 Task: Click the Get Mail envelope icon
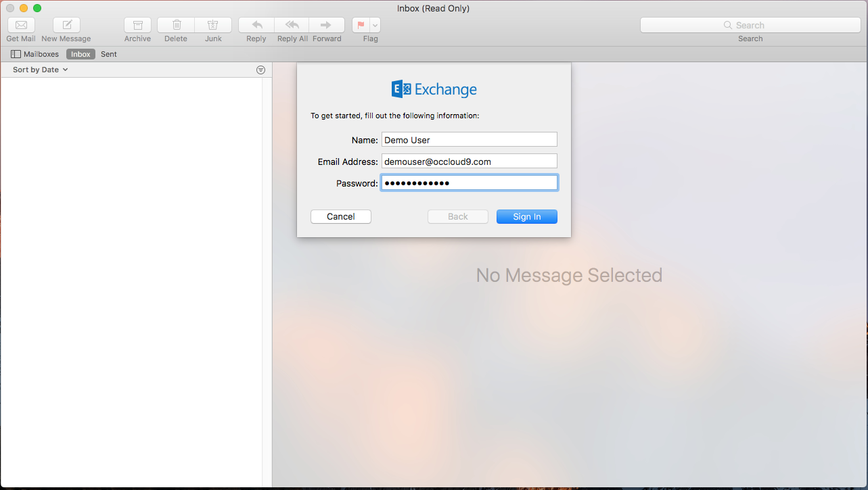(21, 25)
